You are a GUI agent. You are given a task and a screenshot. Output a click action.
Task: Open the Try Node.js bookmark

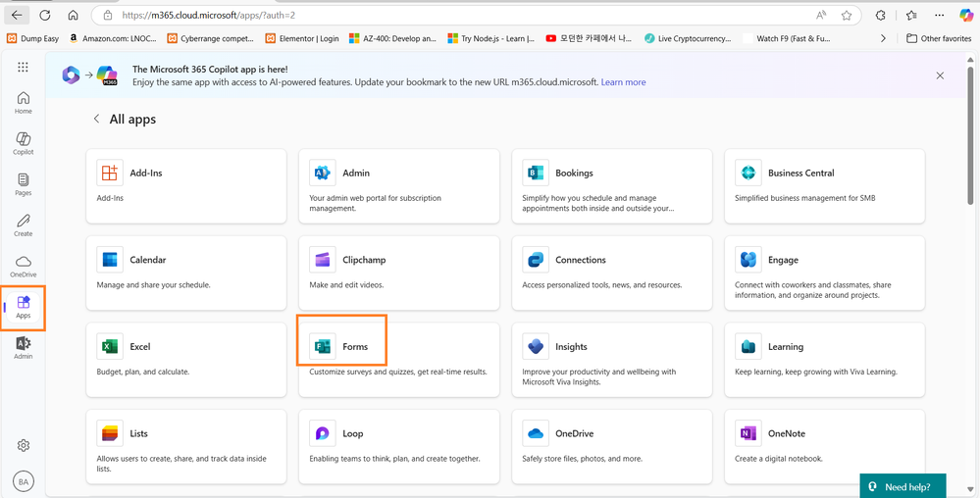click(x=491, y=38)
